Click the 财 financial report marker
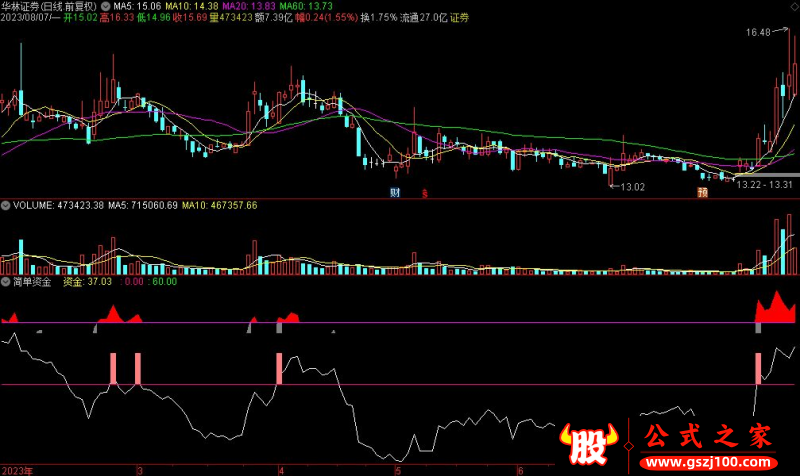The height and width of the screenshot is (476, 800). (395, 191)
